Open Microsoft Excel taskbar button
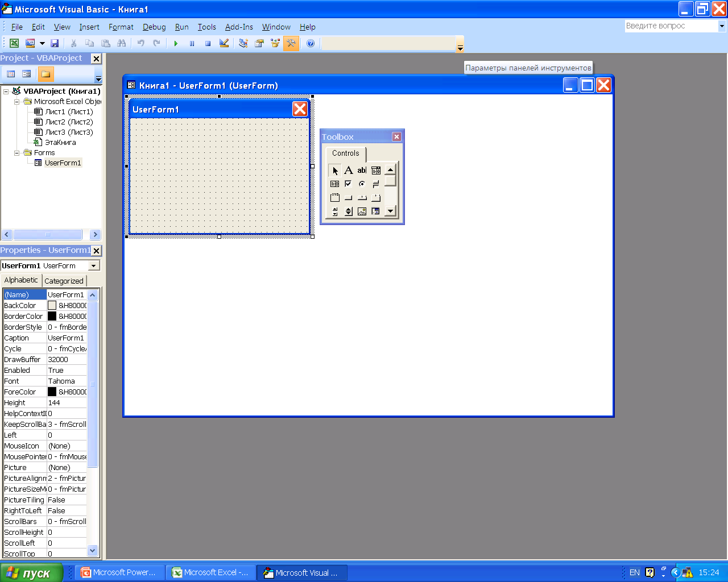Viewport: 728px width, 582px height. pyautogui.click(x=210, y=572)
